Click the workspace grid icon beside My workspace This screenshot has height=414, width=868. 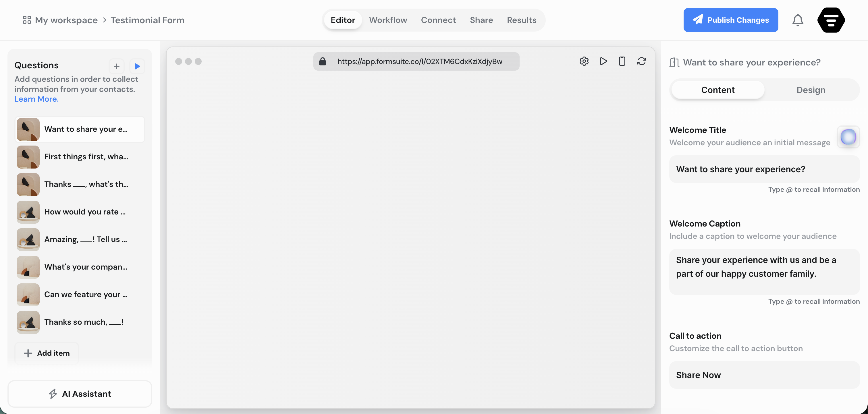coord(27,20)
